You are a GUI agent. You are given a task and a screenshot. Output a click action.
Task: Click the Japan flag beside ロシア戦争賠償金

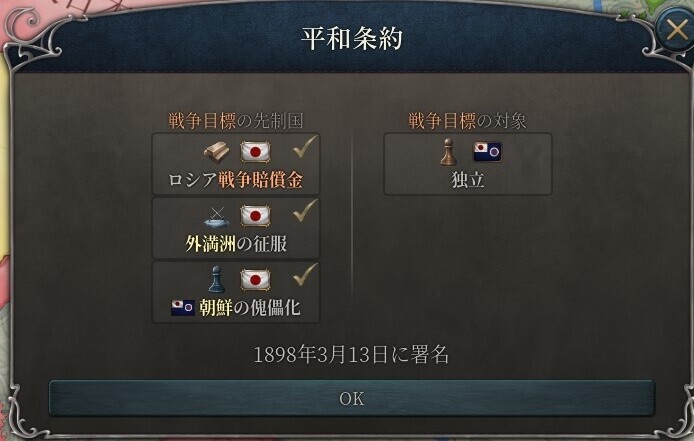click(x=255, y=152)
